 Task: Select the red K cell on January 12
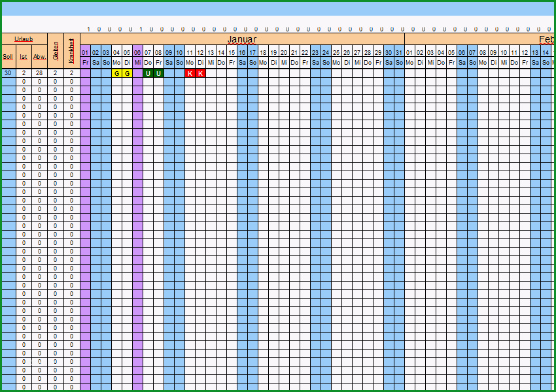[x=200, y=73]
